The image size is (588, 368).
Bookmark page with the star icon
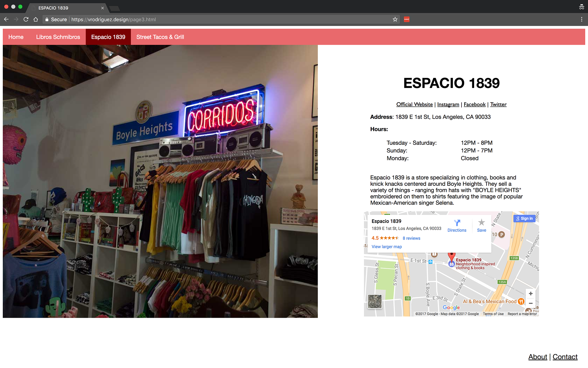coord(395,19)
